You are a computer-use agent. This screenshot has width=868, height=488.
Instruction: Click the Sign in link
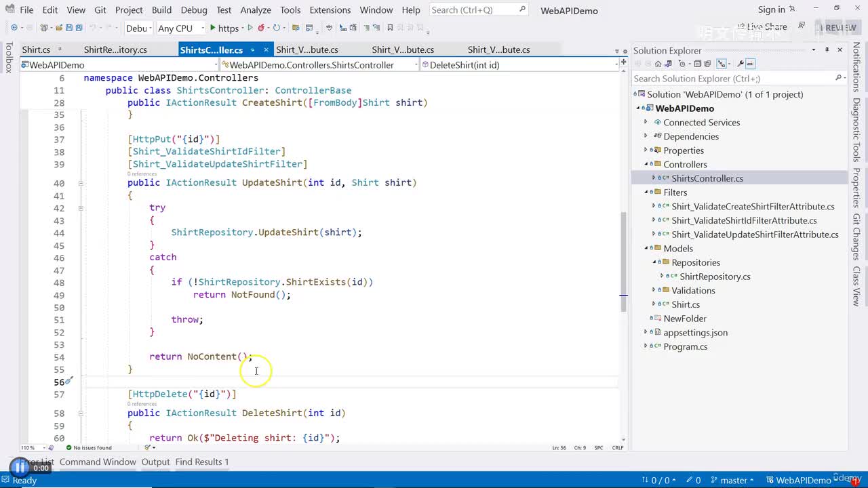point(771,9)
